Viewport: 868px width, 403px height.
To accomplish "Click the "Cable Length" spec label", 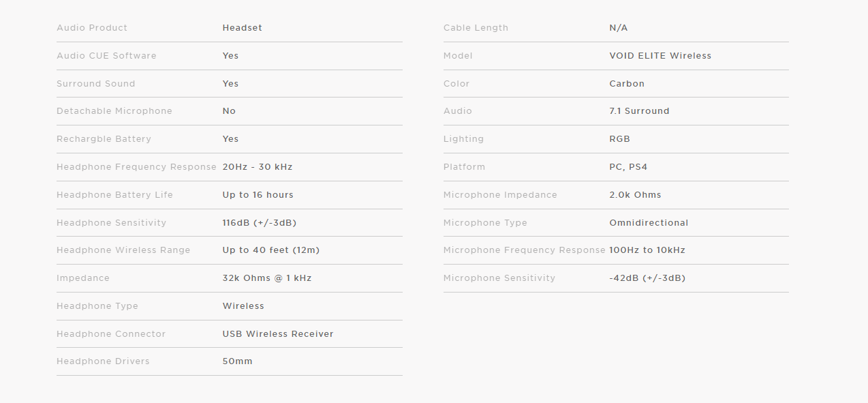I will [x=476, y=28].
